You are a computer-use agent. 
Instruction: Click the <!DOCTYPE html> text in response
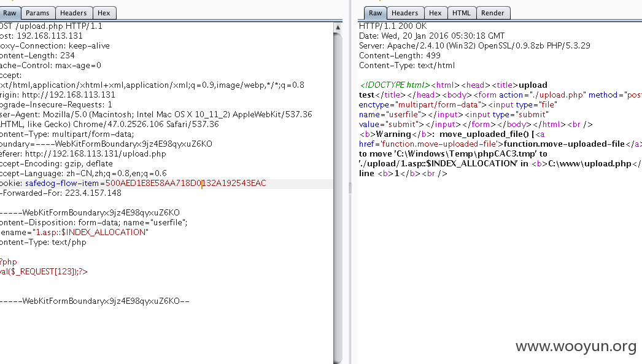pos(395,85)
